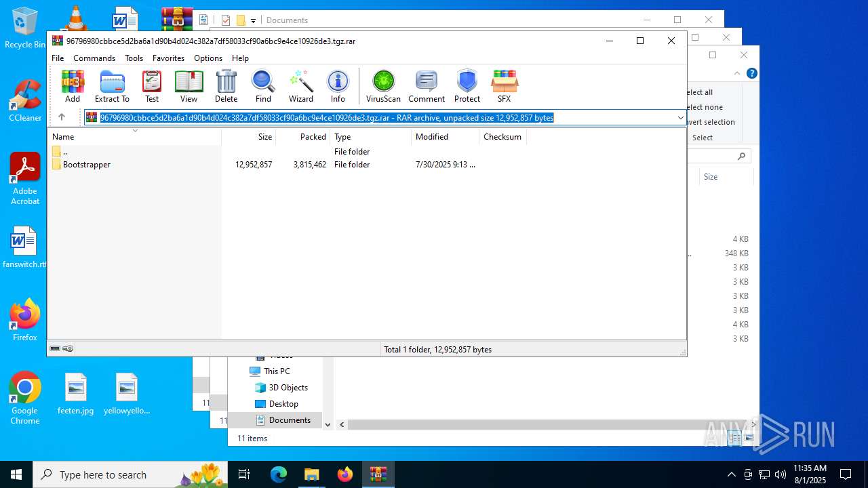Sort by the Name column header
Image resolution: width=868 pixels, height=488 pixels.
pyautogui.click(x=135, y=137)
